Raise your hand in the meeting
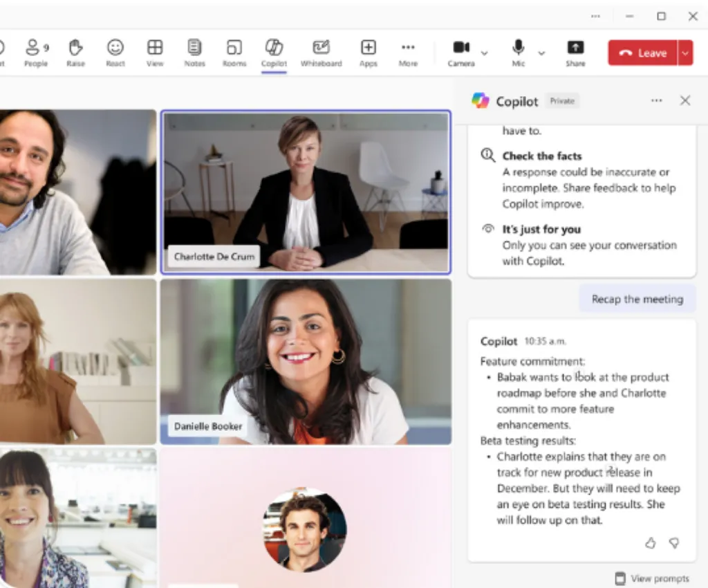Viewport: 708px width, 588px height. [75, 53]
